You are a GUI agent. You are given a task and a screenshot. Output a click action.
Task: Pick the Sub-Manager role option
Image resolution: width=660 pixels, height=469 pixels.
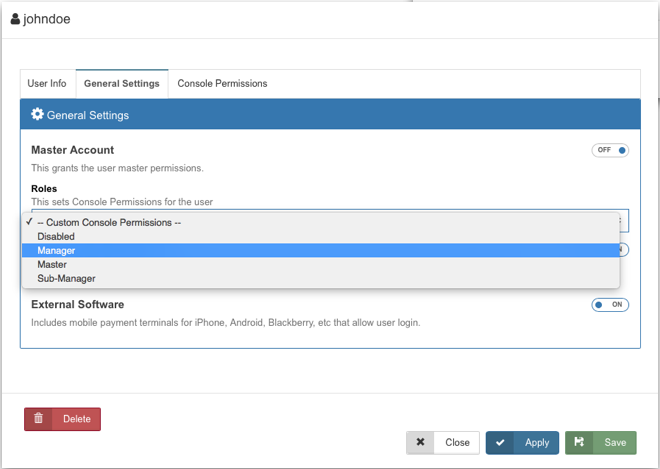pos(66,278)
